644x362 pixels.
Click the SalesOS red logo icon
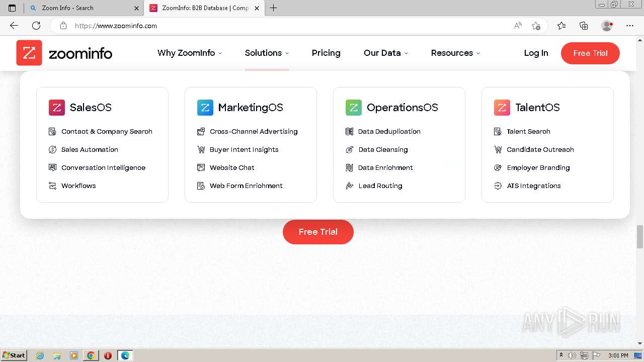pyautogui.click(x=57, y=107)
